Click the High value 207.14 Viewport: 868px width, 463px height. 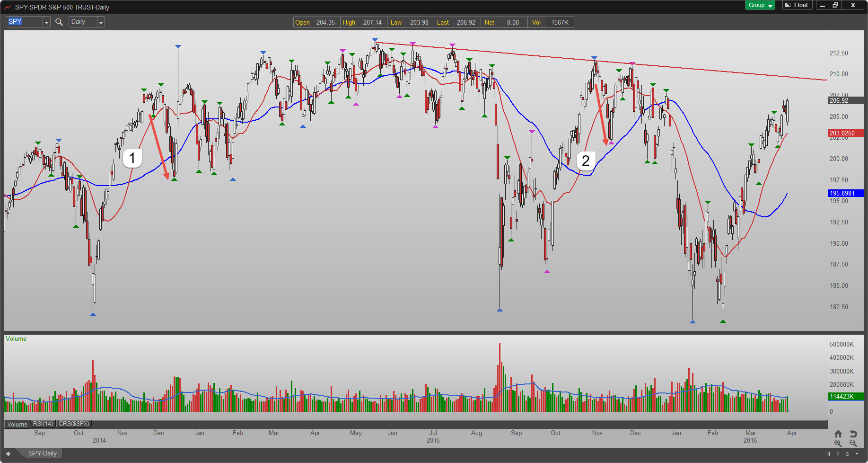(x=372, y=22)
